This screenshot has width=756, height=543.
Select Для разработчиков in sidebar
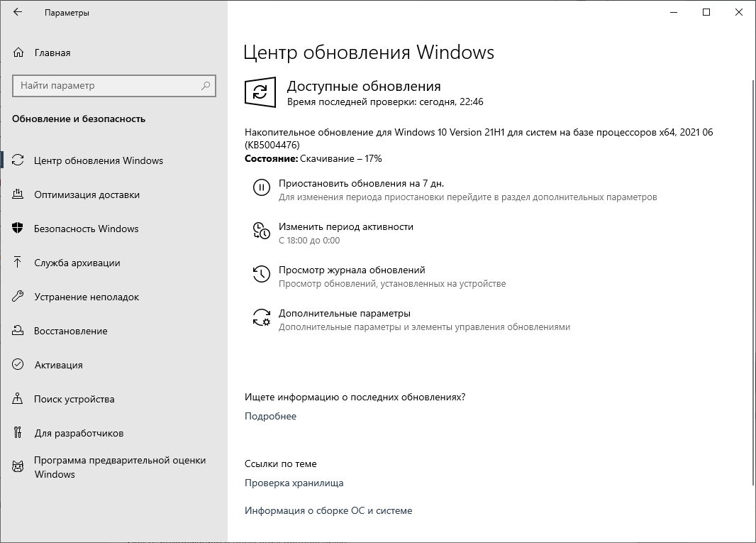79,433
